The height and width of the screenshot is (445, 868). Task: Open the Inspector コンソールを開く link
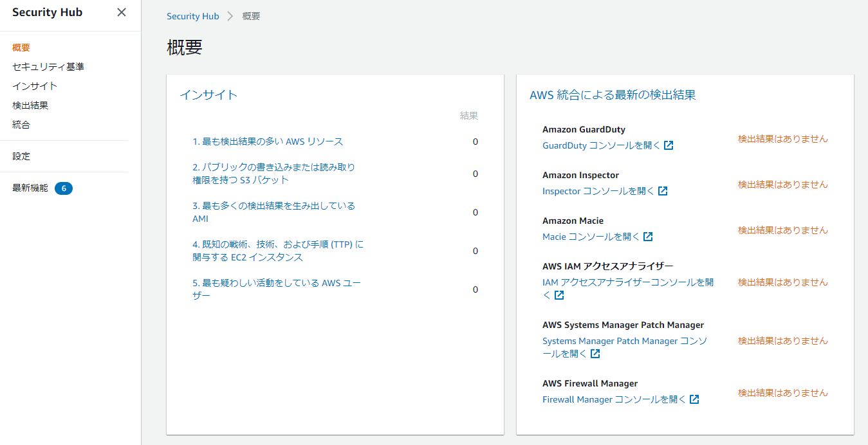click(x=598, y=191)
